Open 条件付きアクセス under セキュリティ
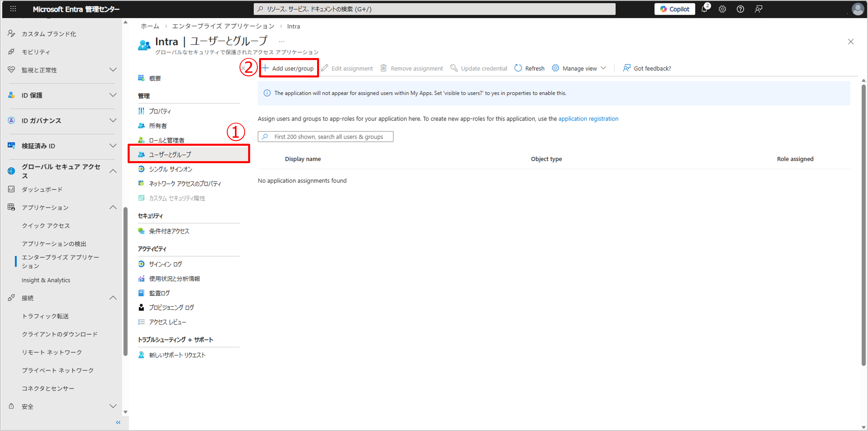The height and width of the screenshot is (431, 868). tap(169, 231)
